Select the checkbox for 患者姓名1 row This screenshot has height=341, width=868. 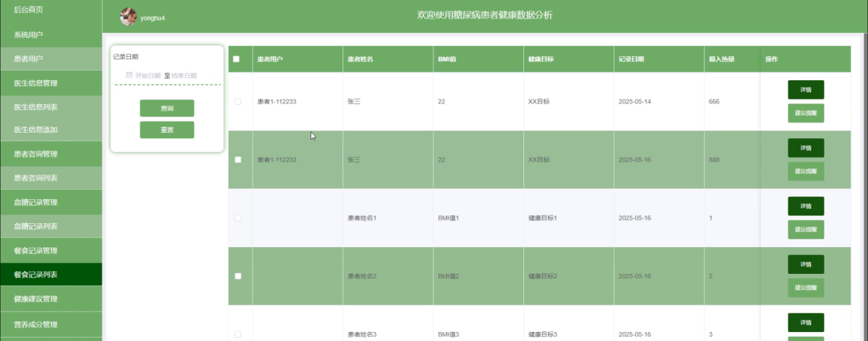[x=238, y=218]
